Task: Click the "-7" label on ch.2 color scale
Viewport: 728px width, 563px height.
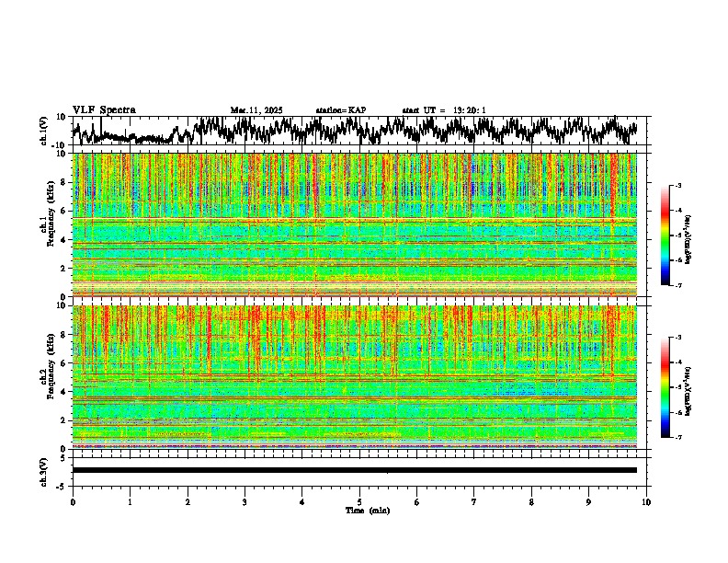Action: [x=677, y=438]
